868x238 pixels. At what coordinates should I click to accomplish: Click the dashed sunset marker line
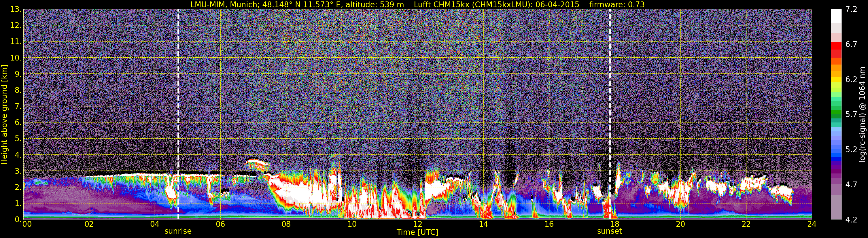(610, 114)
